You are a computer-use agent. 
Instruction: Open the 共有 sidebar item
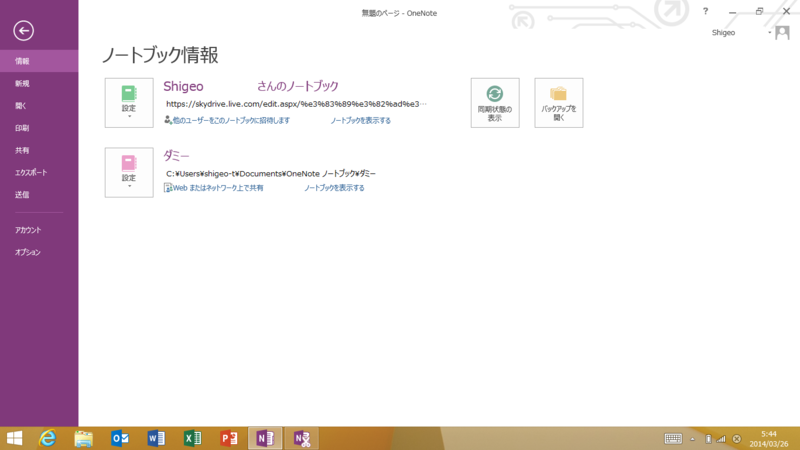(x=39, y=150)
